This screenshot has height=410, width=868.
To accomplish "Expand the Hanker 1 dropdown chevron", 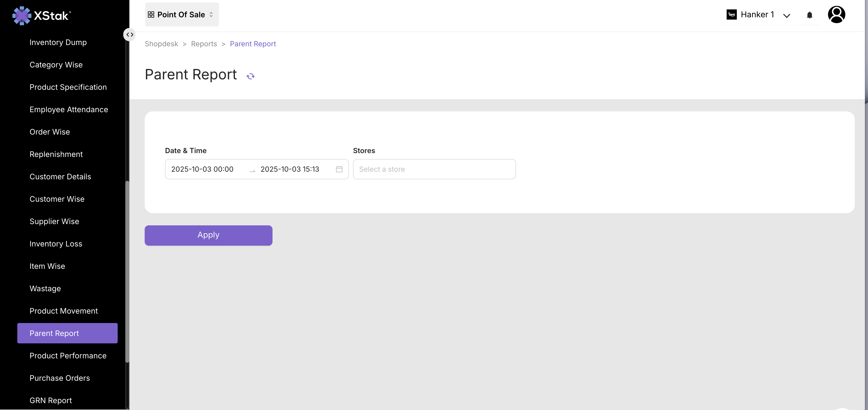I will click(x=786, y=16).
